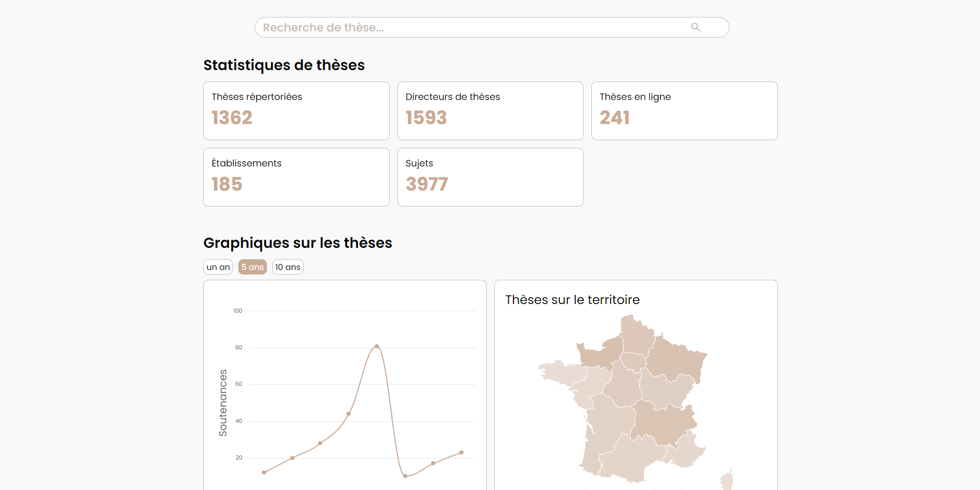Click the lowest data point after the peak

tap(405, 476)
